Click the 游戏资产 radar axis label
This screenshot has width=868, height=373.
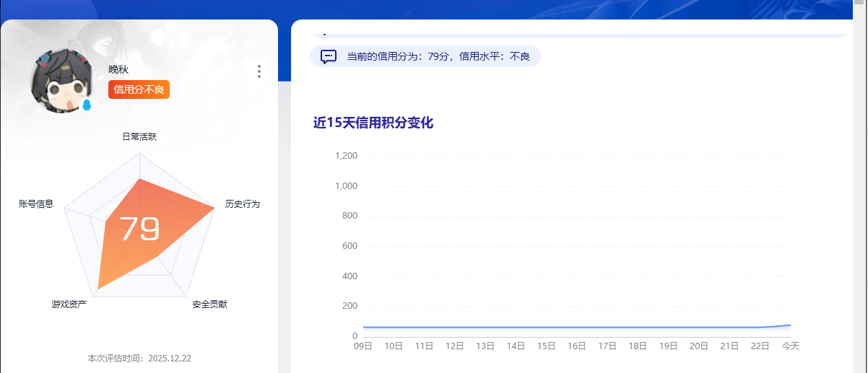pos(69,304)
